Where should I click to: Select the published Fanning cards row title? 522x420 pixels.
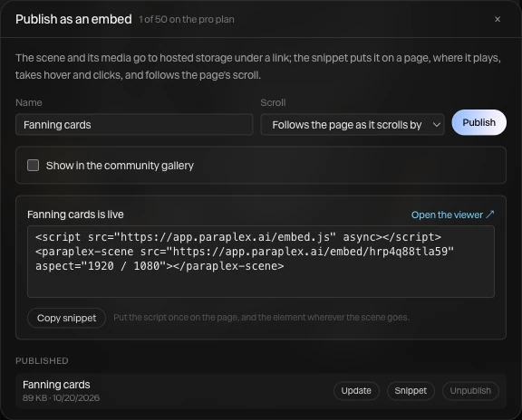pos(56,385)
